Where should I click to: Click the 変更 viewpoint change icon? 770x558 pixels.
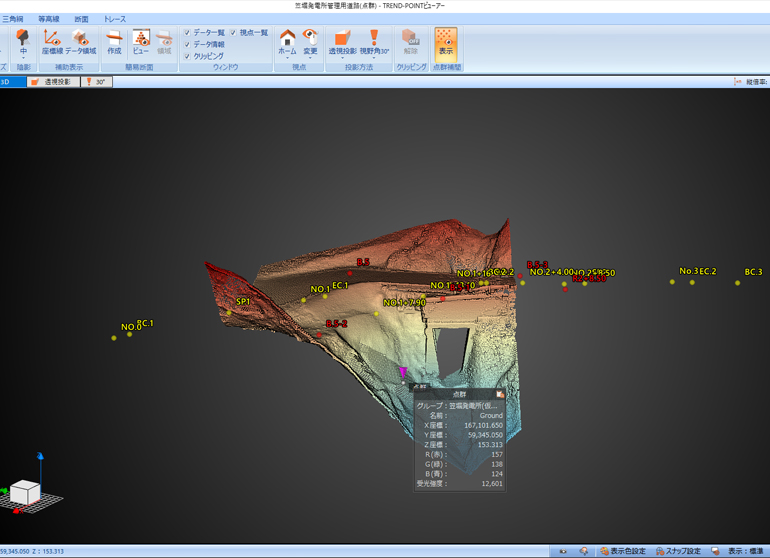(x=310, y=40)
